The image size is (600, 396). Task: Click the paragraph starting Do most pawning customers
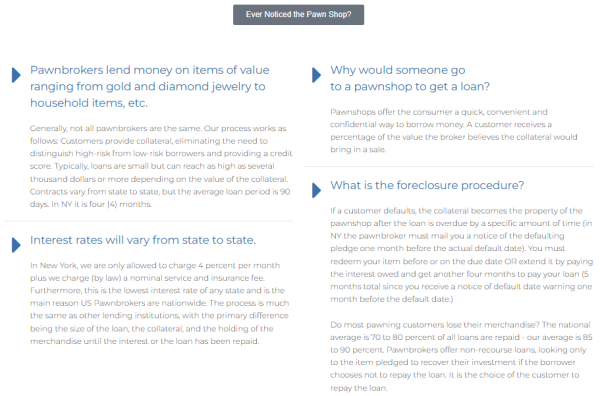point(461,356)
